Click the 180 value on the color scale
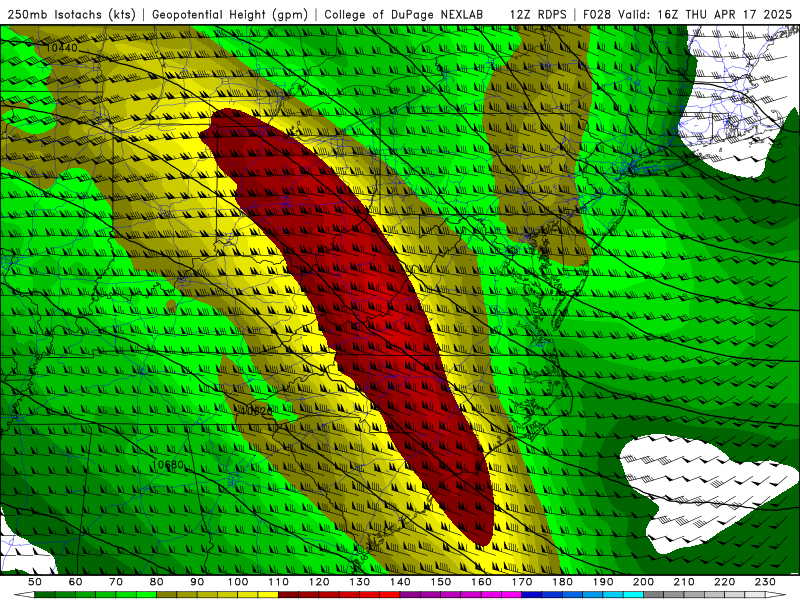This screenshot has width=800, height=600. coord(562,582)
